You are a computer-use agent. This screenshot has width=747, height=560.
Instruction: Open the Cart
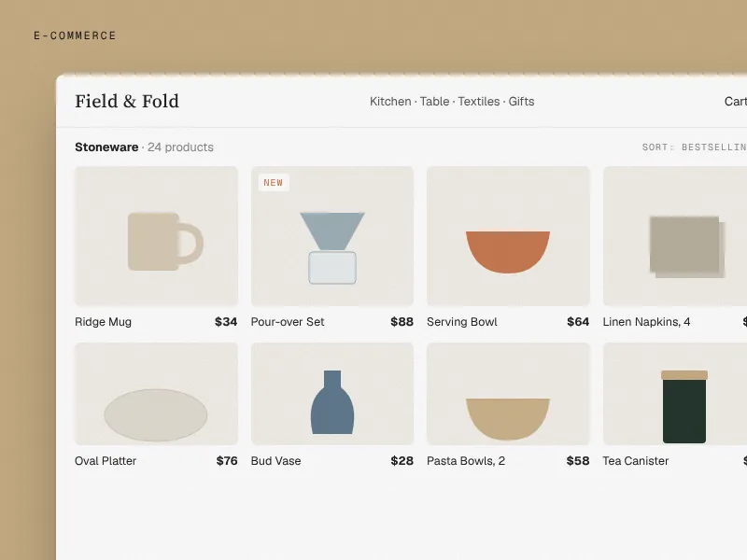pyautogui.click(x=736, y=102)
